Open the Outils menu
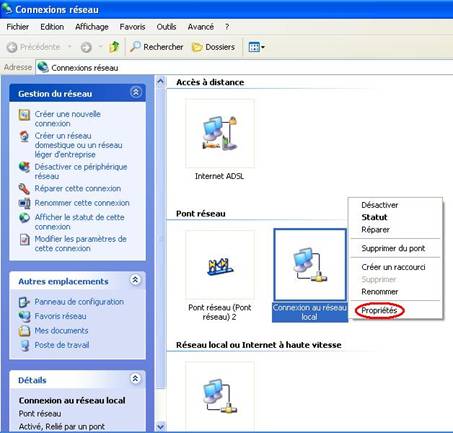Viewport: 453px width, 433px height. [x=166, y=27]
